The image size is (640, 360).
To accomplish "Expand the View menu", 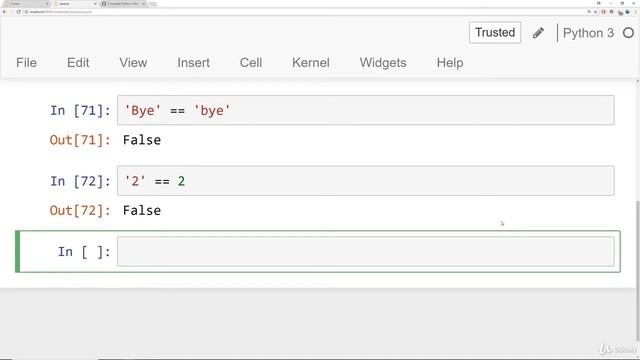I will 133,63.
